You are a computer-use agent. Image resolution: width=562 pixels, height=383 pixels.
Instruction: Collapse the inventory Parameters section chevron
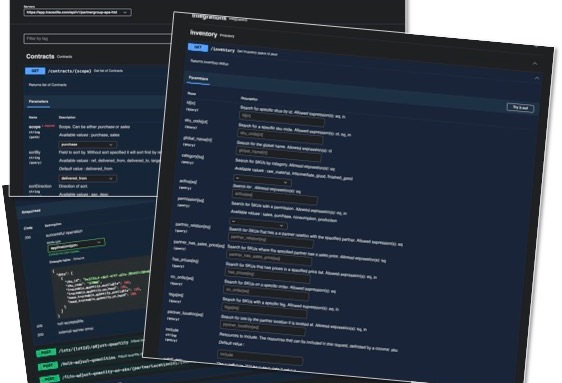(537, 78)
